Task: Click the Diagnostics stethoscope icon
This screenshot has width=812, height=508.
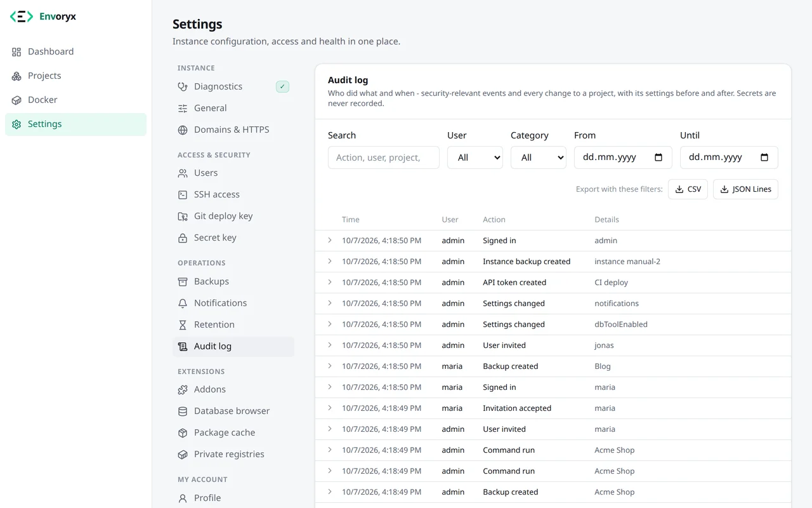Action: pyautogui.click(x=183, y=86)
